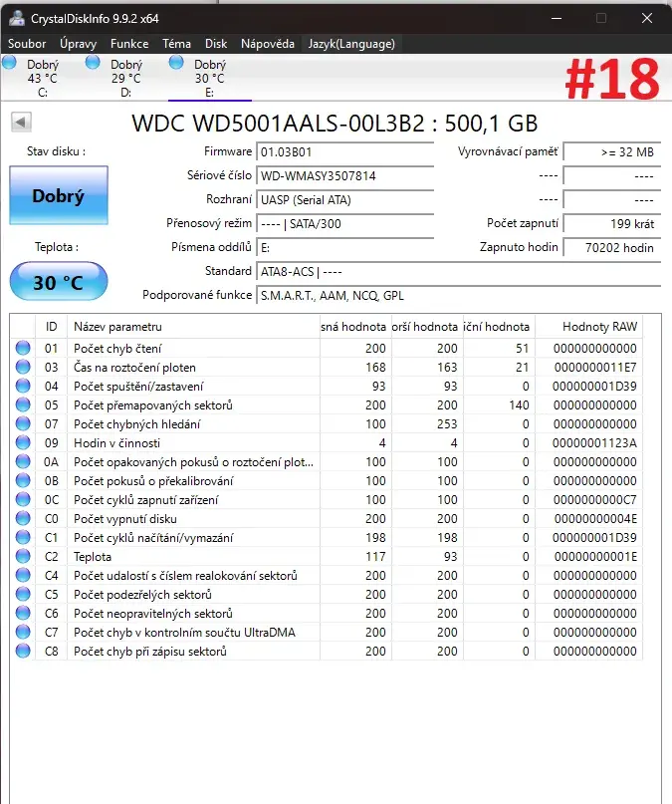Screen dimensions: 672x804
Task: Click the Firmware field 01.03B01
Action: pyautogui.click(x=344, y=151)
